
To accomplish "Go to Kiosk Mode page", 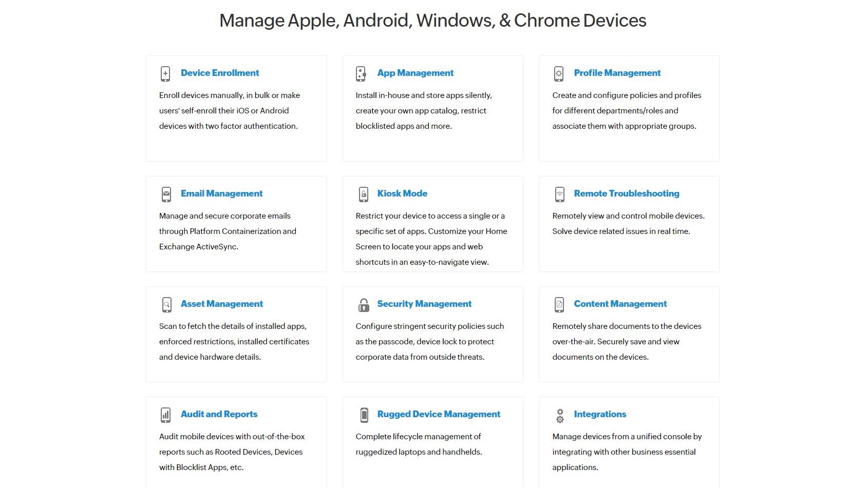I will pyautogui.click(x=402, y=193).
